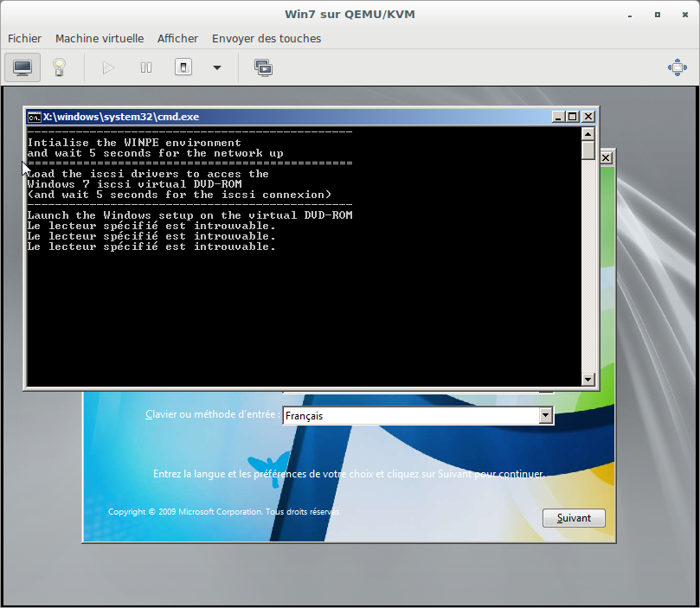This screenshot has height=608, width=700.
Task: Open the shutdown options dropdown arrow
Action: click(217, 67)
